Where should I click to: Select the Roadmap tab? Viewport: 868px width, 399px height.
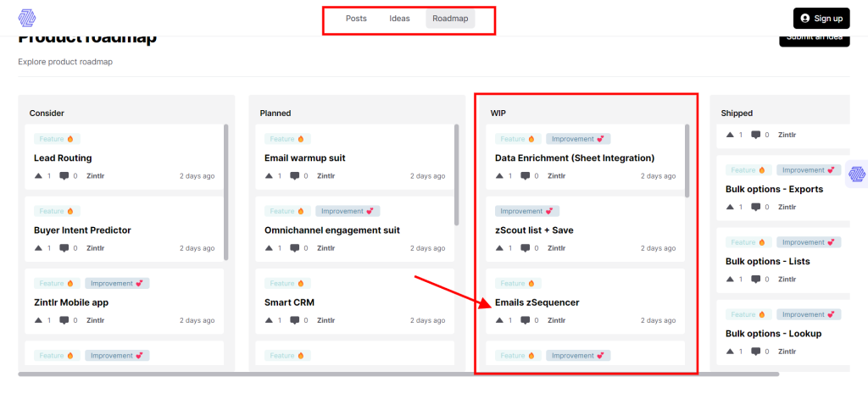pos(450,19)
